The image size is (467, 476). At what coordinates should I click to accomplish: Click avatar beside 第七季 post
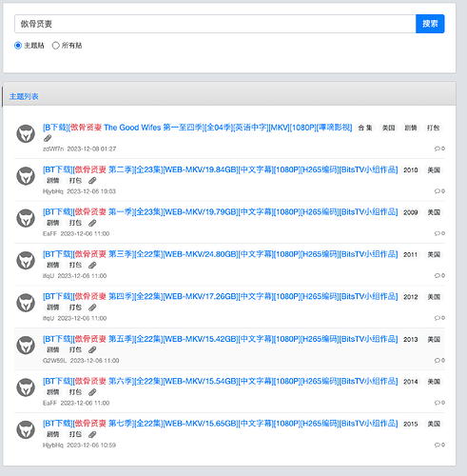click(26, 429)
